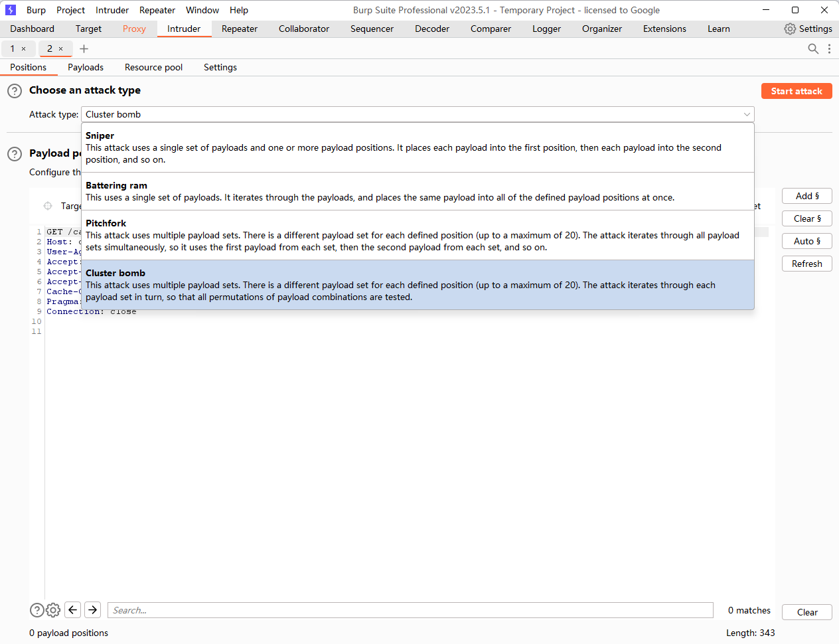Open the Burp menu

click(36, 10)
